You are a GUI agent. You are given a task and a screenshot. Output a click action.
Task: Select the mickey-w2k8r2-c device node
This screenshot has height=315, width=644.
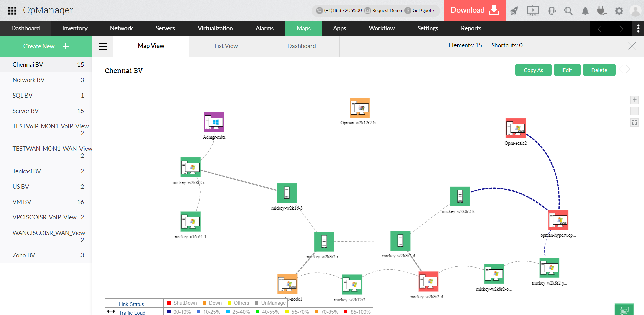point(191,167)
